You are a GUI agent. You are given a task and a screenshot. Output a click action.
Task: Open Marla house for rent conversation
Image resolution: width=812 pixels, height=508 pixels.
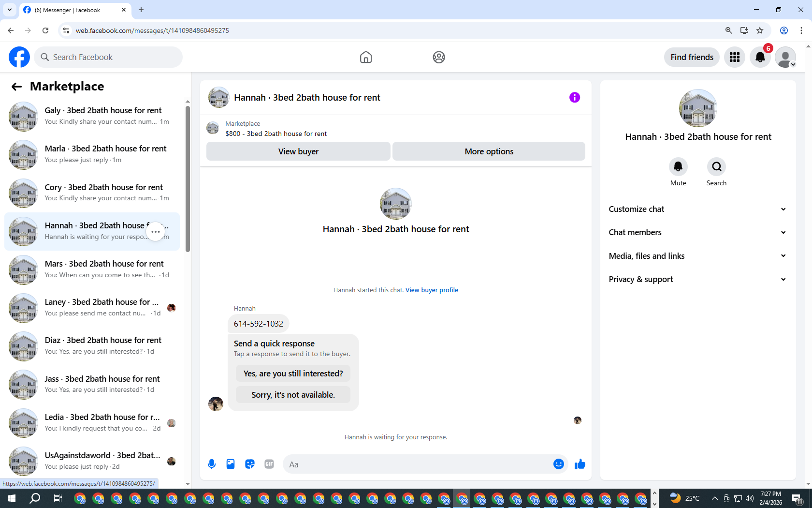(x=92, y=154)
